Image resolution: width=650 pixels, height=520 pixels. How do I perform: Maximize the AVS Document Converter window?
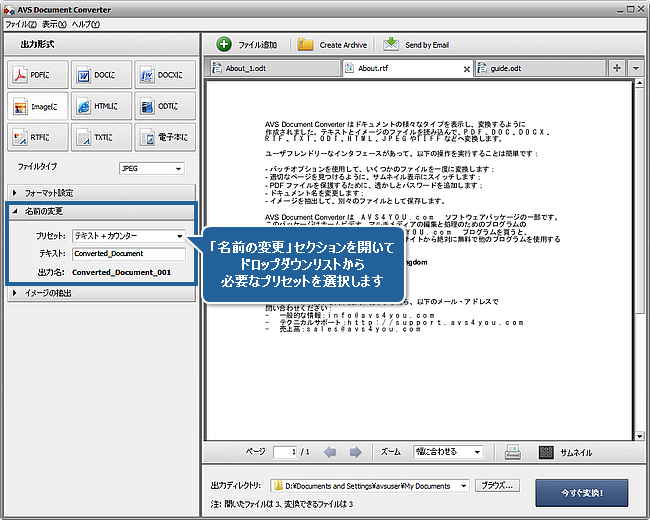(x=631, y=9)
